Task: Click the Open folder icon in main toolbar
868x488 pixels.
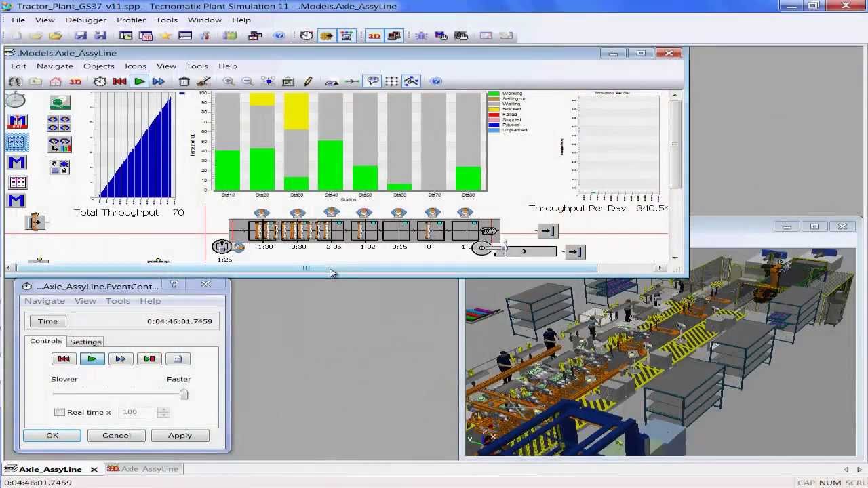Action: [x=56, y=36]
